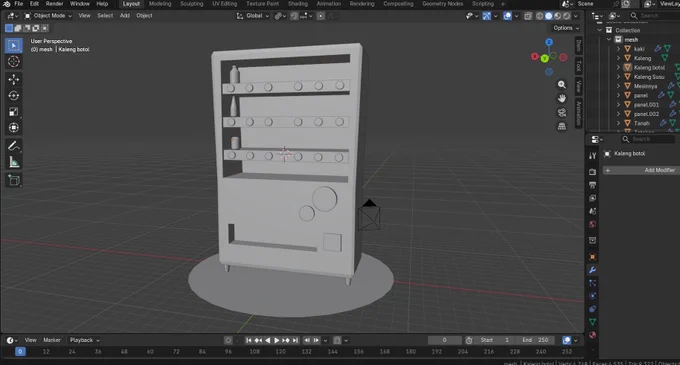Toggle snapping magnet in header

pos(294,16)
